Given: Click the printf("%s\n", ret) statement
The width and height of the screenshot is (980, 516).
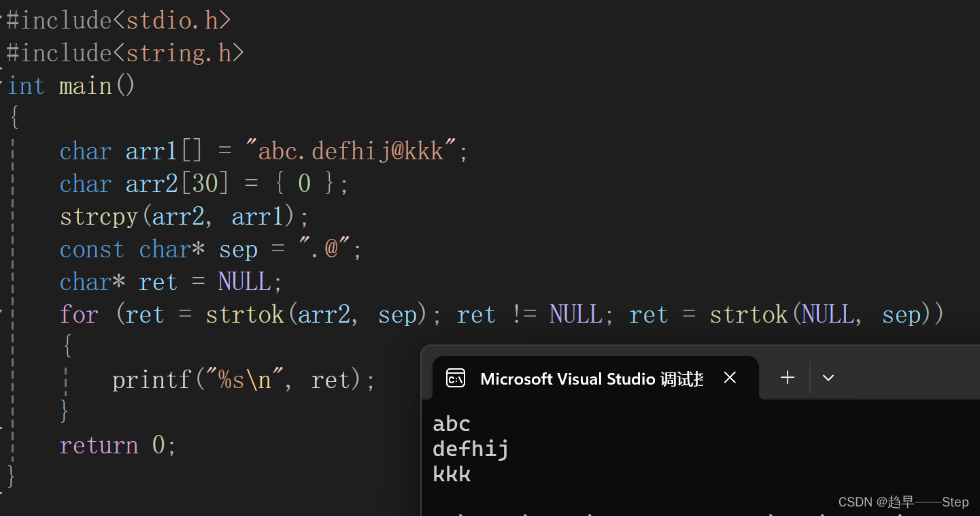Looking at the screenshot, I should [243, 380].
